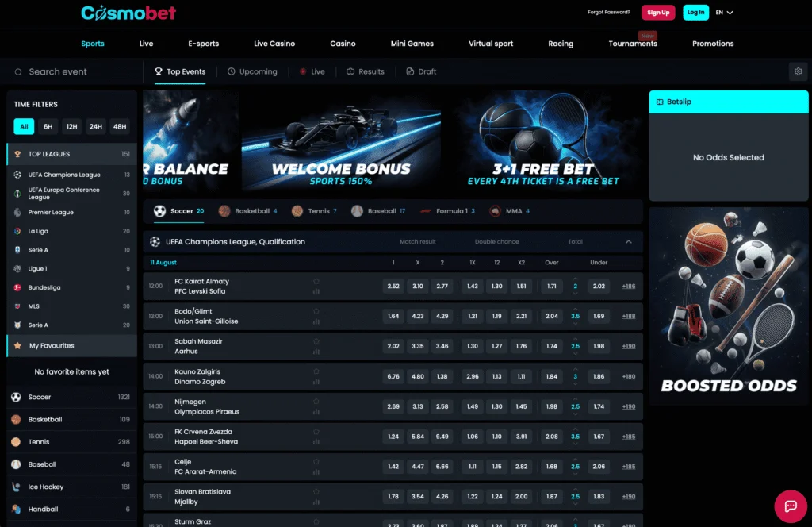812x527 pixels.
Task: Select the 6H time filter
Action: (48, 126)
